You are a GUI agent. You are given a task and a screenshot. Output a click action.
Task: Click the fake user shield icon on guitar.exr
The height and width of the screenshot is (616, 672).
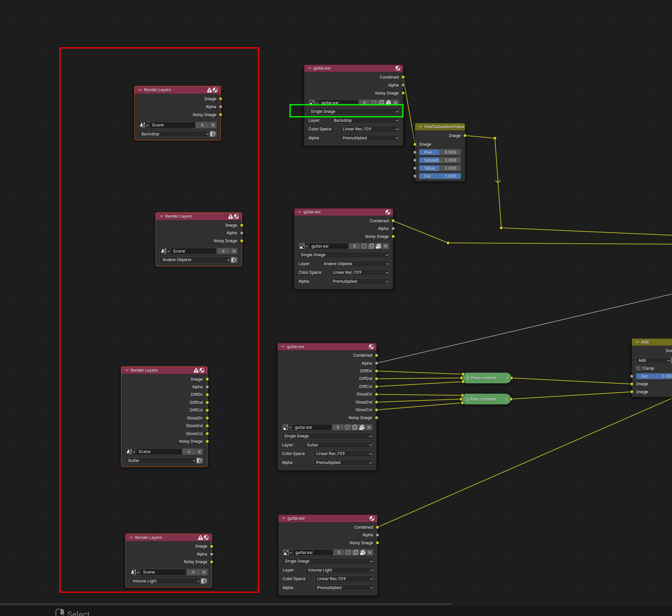pyautogui.click(x=374, y=102)
